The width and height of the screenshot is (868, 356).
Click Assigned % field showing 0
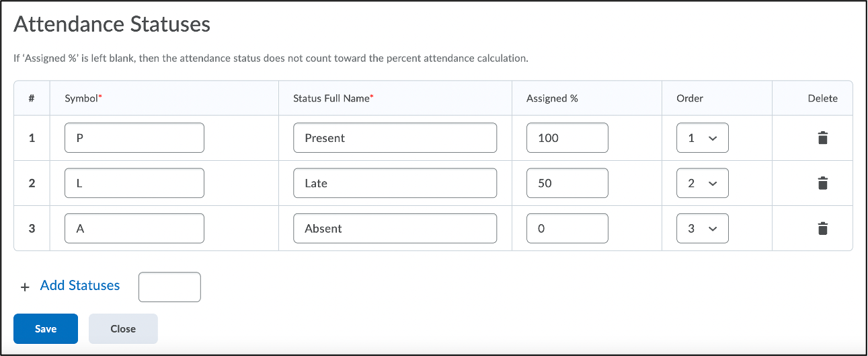point(567,228)
